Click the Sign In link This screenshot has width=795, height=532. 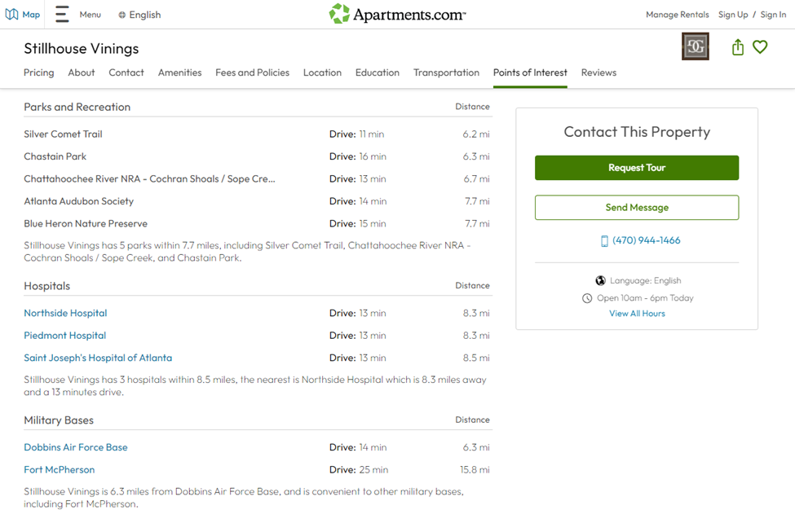pyautogui.click(x=773, y=15)
